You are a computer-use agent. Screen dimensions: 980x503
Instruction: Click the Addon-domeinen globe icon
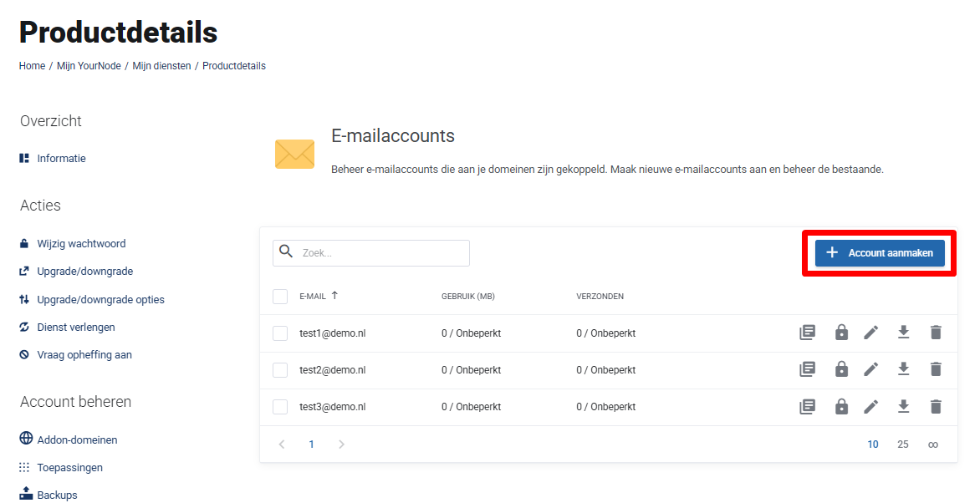(x=27, y=439)
